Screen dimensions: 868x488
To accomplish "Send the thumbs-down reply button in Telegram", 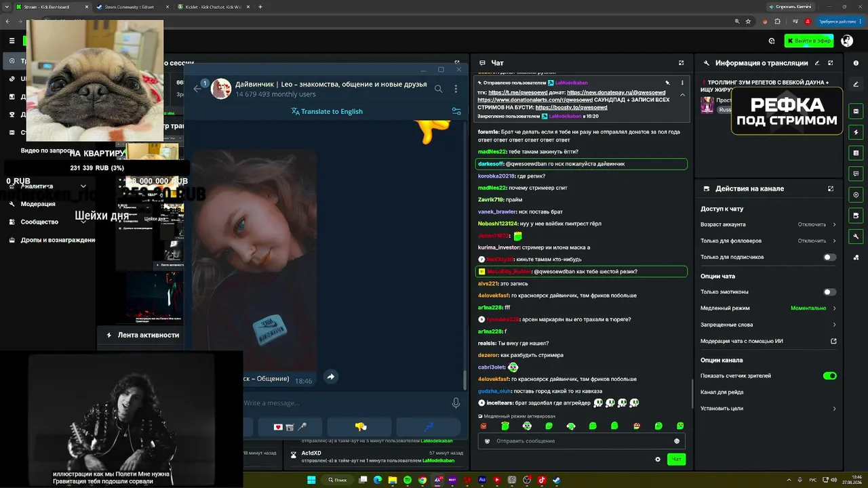I will click(x=359, y=426).
